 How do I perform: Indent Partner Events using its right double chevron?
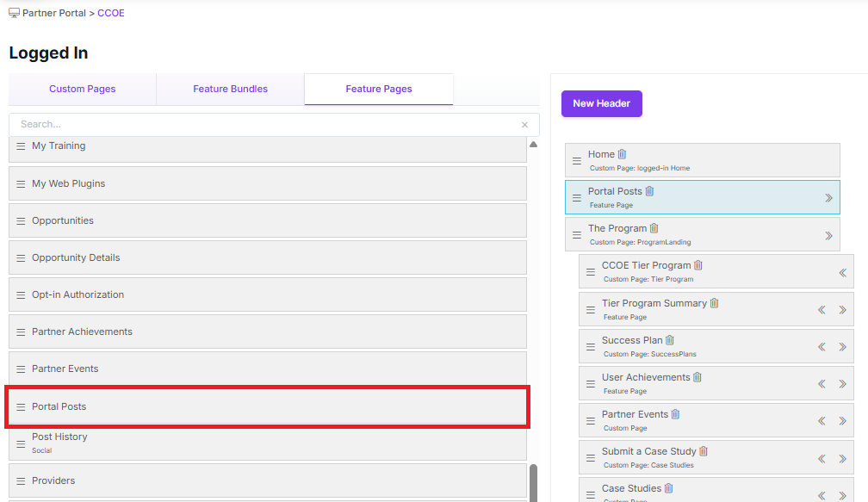[x=841, y=419]
